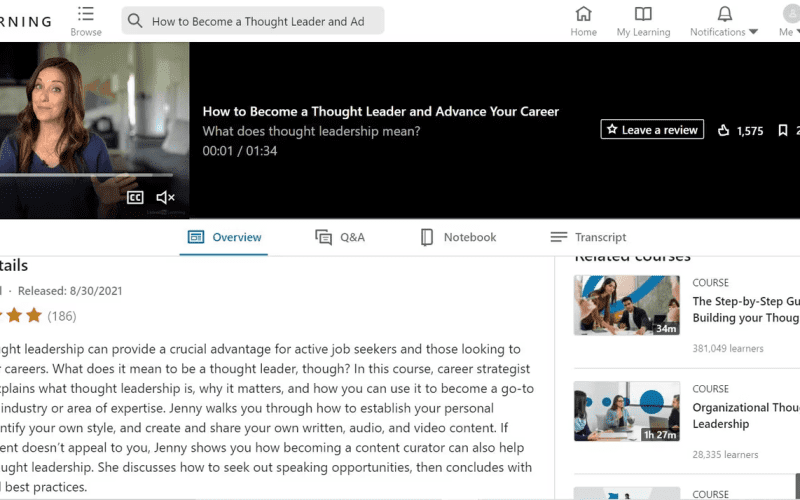Go to Home
800x500 pixels.
coord(583,21)
